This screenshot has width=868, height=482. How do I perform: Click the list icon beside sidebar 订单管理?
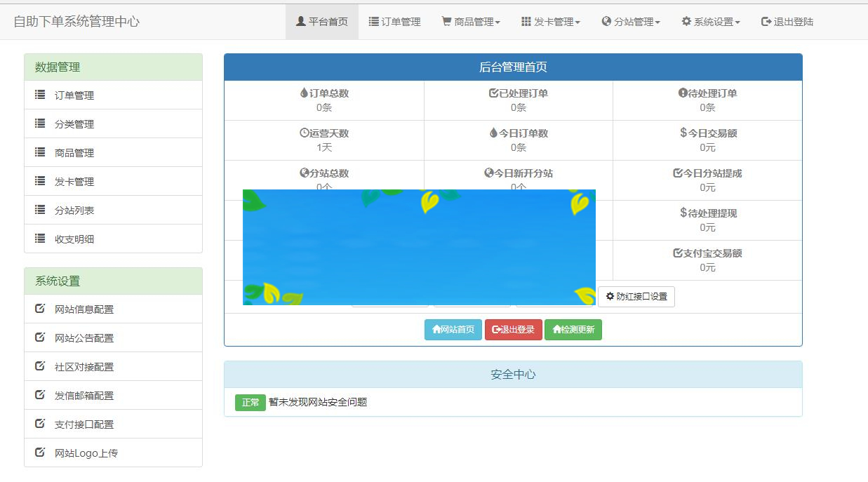40,94
